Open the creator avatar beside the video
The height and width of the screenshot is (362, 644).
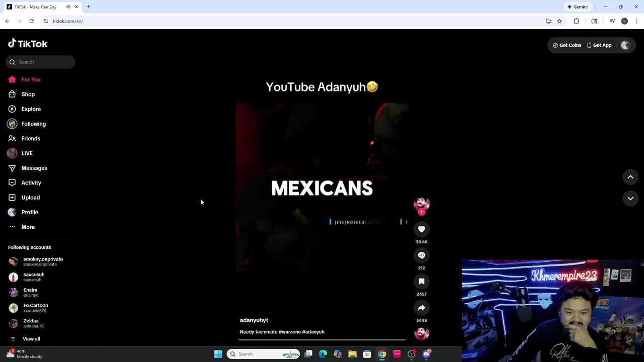click(x=422, y=204)
